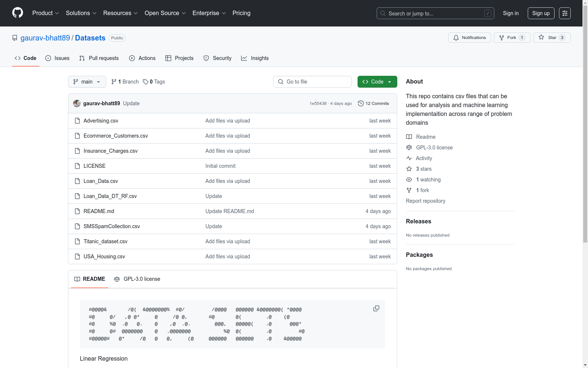Open the 12 Commits history link

pos(373,103)
